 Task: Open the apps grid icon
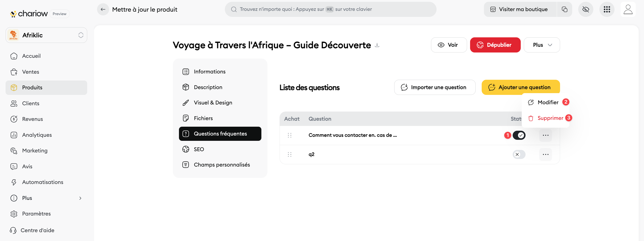pos(607,10)
